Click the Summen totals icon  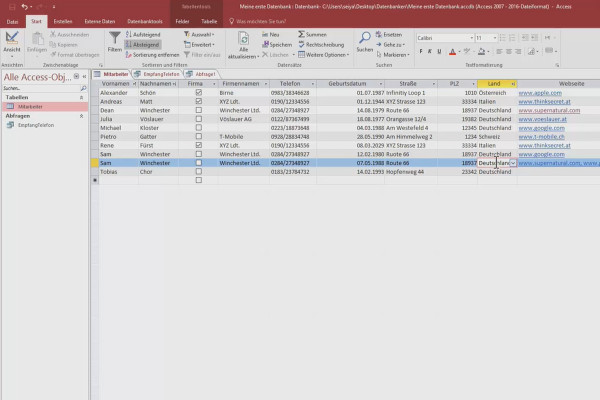302,34
